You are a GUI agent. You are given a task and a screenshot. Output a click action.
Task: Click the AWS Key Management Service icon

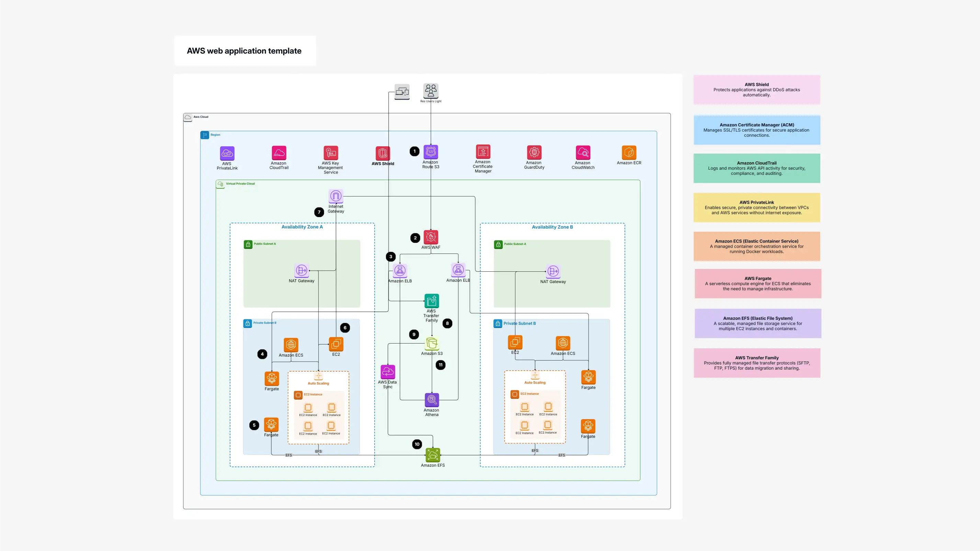[331, 153]
